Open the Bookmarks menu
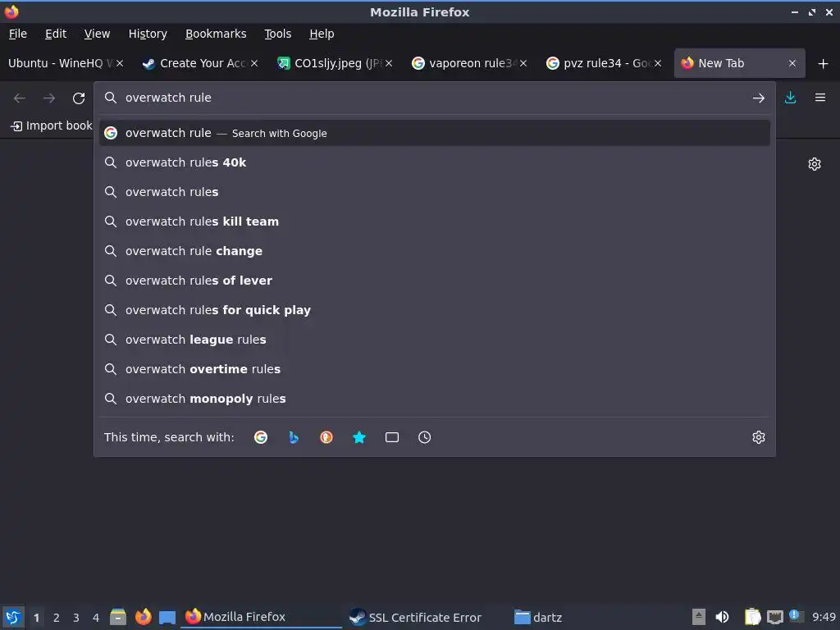840x630 pixels. pos(216,34)
